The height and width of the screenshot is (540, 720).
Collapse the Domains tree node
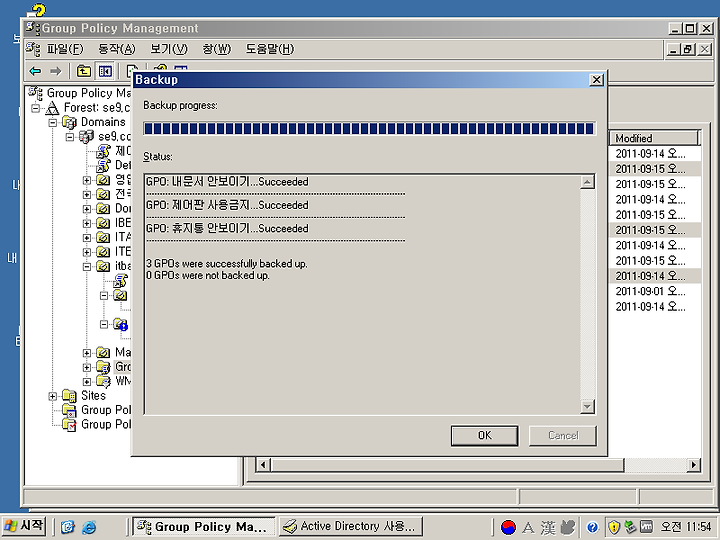[53, 123]
